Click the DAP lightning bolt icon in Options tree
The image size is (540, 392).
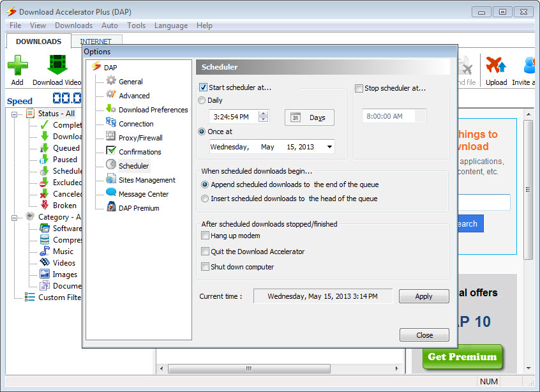point(96,66)
